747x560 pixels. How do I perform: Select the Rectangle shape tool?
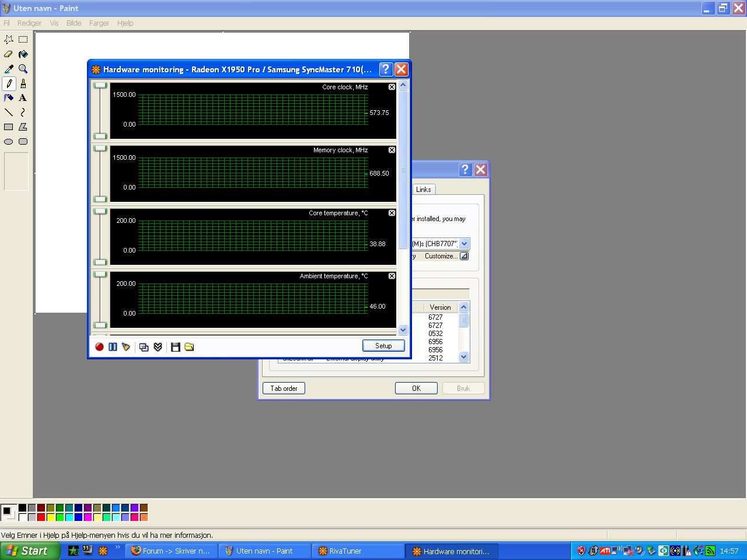pyautogui.click(x=9, y=127)
